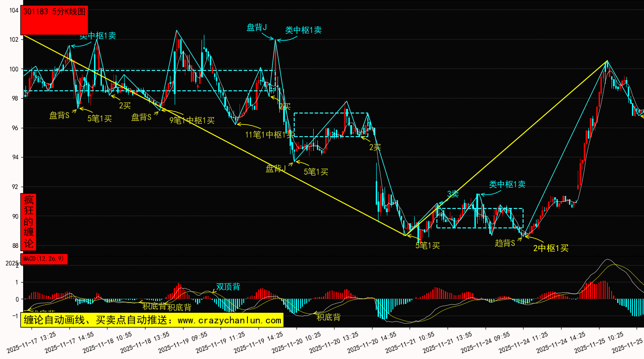The height and width of the screenshot is (359, 644).
Task: Click the 301183 5分K线图 title label
Action: tap(54, 13)
